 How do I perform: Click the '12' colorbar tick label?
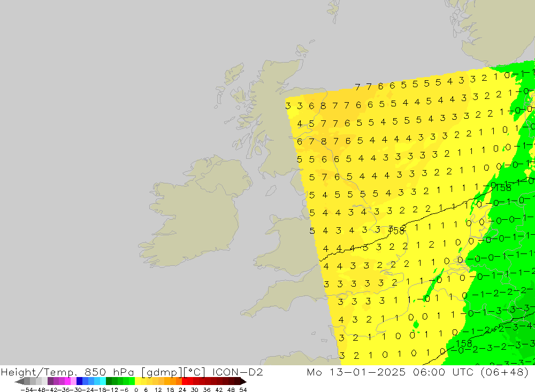click(158, 390)
